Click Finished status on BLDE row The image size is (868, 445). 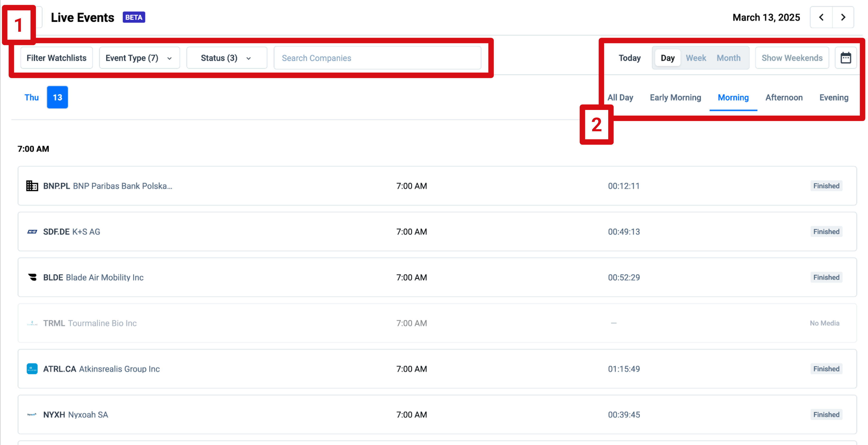pos(826,277)
